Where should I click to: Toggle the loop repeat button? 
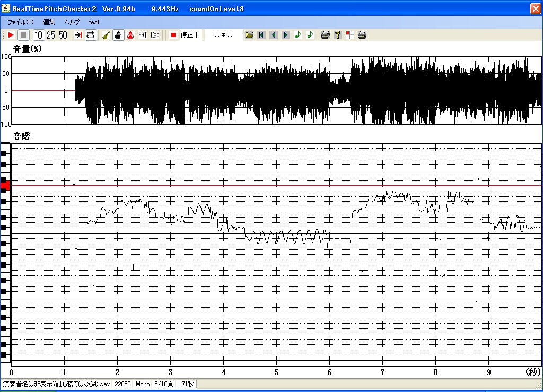pos(91,35)
